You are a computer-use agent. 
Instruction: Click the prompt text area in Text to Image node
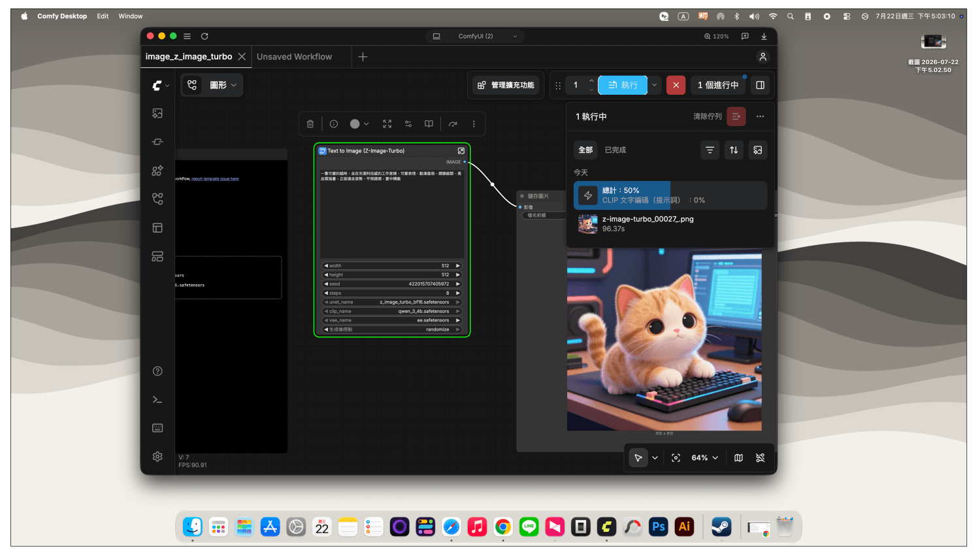click(392, 213)
